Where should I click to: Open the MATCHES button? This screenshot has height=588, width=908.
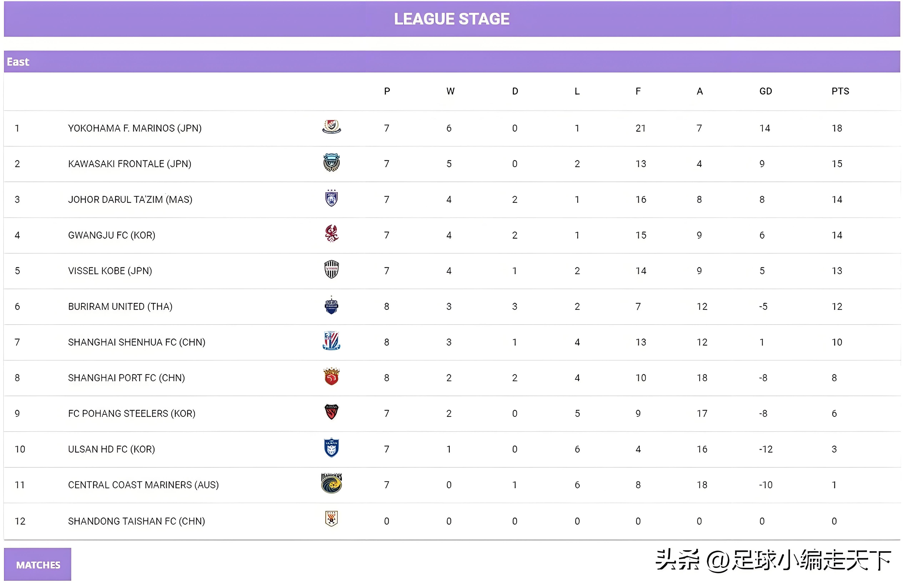pos(38,565)
